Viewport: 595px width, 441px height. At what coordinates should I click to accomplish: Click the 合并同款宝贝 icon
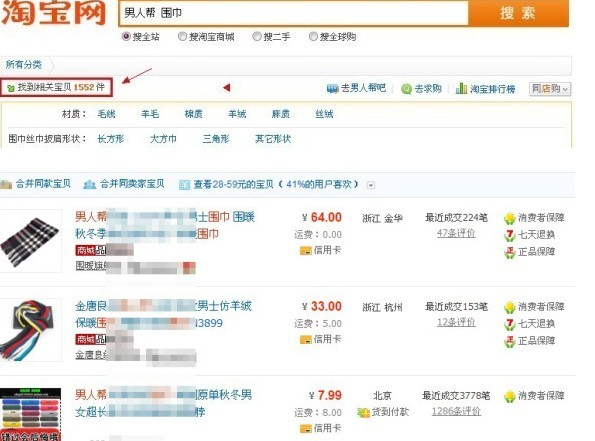pyautogui.click(x=6, y=184)
